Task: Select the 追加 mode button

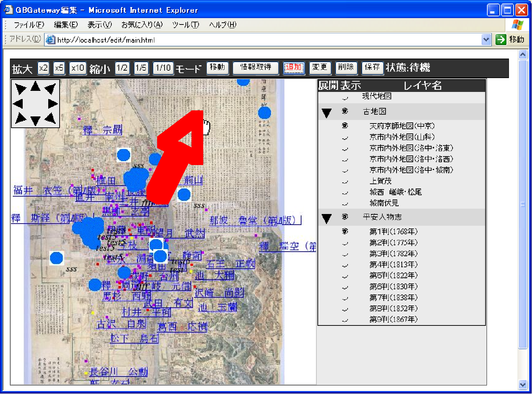Action: point(294,67)
